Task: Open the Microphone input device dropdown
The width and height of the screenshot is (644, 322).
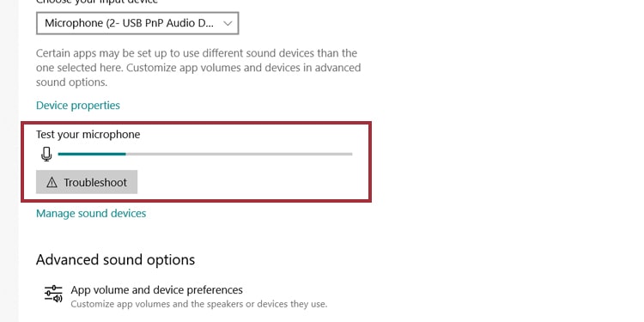Action: [137, 23]
